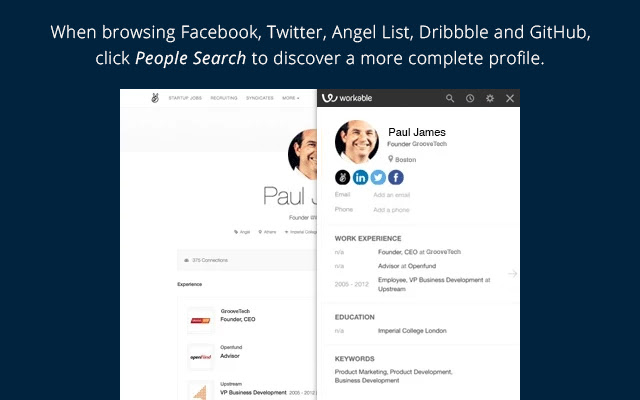Screen dimensions: 640x400
Task: Open the Recruiting menu item
Action: [x=224, y=98]
